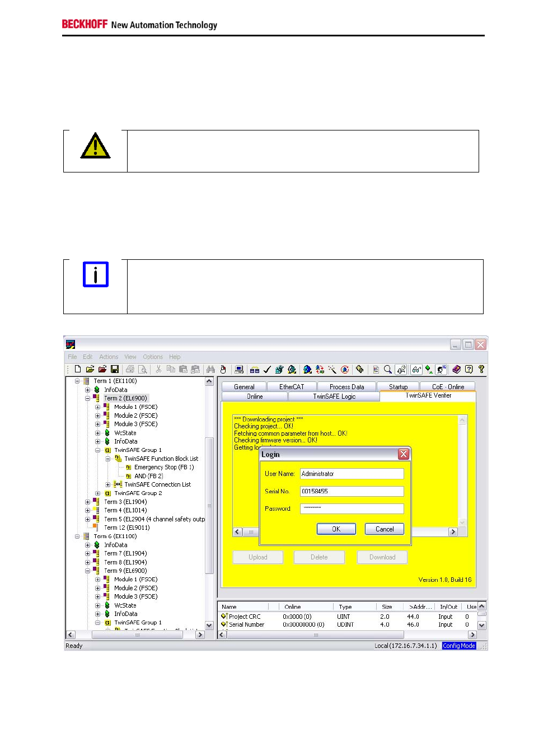Select AND (FB 2) in tree
The width and height of the screenshot is (534, 756).
(149, 476)
